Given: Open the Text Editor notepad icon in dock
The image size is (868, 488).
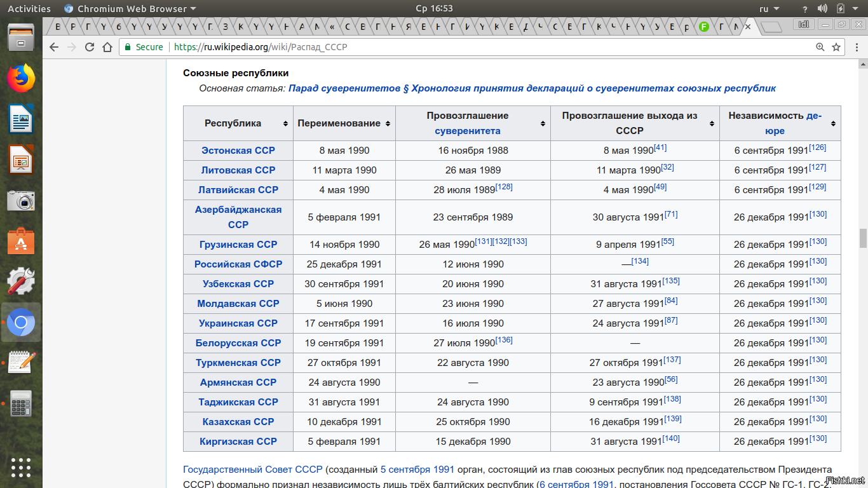Looking at the screenshot, I should click(21, 363).
